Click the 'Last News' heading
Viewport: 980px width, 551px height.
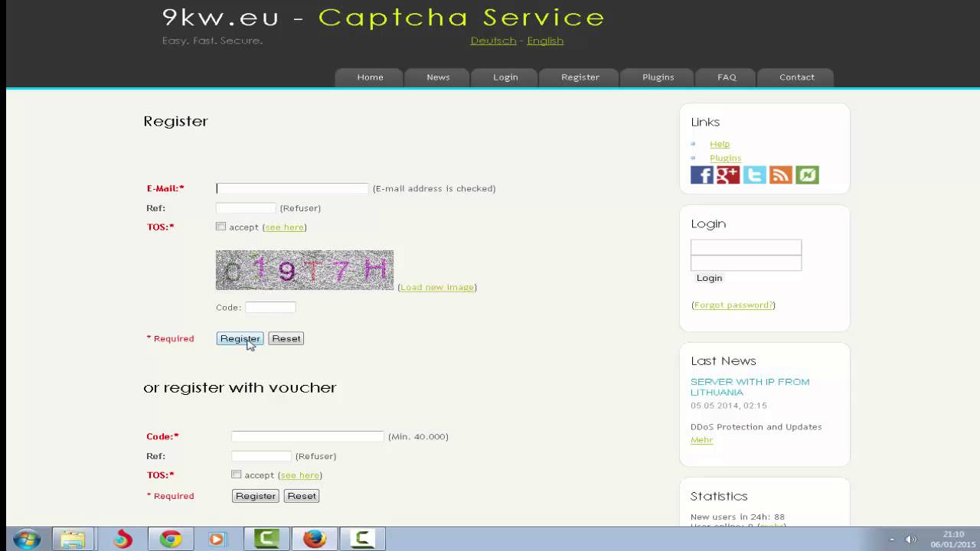click(x=724, y=361)
